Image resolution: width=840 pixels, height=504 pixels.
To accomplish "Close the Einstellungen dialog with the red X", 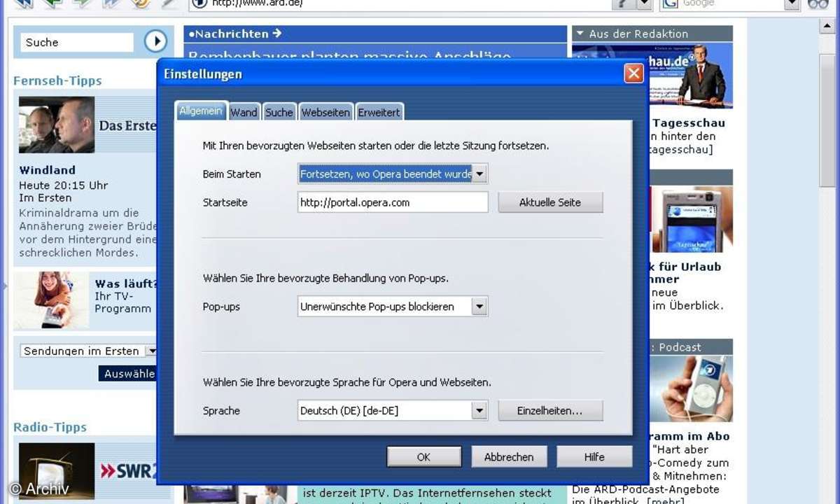I will pos(633,73).
